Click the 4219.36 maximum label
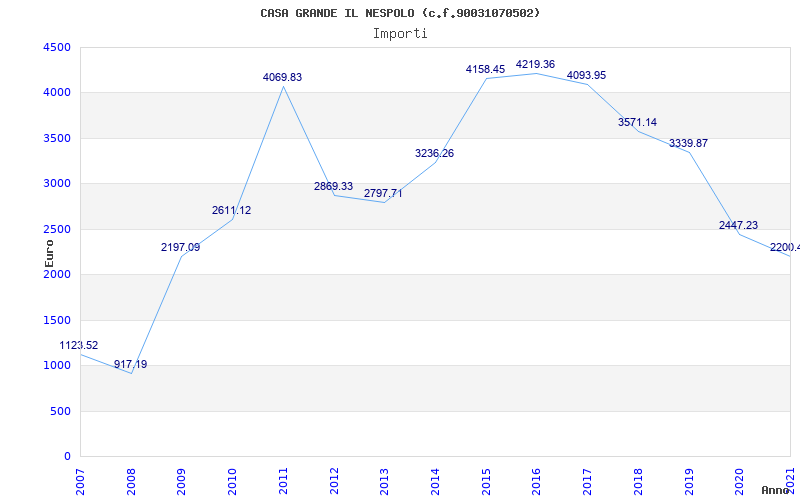 click(535, 64)
